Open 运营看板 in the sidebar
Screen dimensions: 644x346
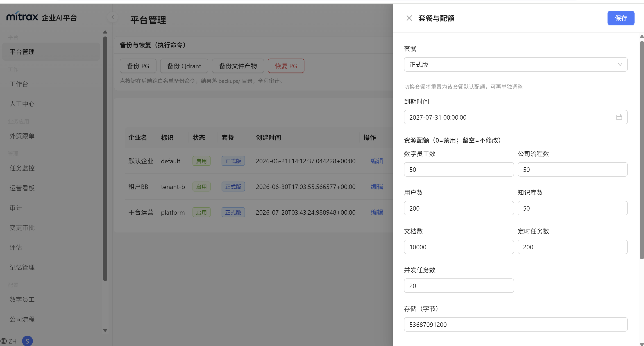click(51, 188)
